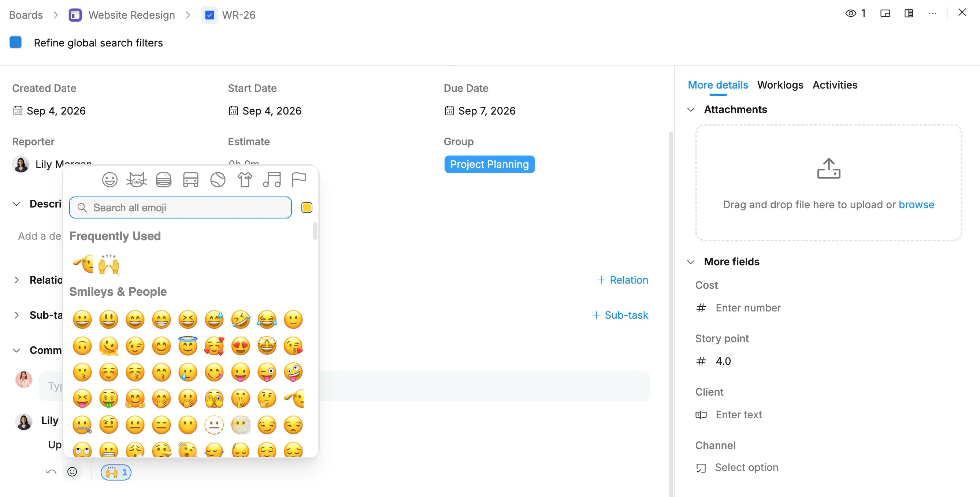Collapse the Description section chevron

click(16, 204)
